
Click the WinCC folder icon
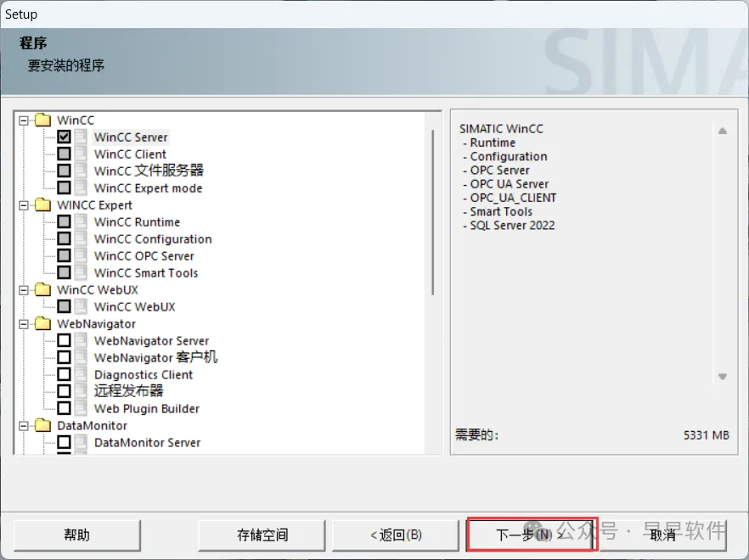43,120
